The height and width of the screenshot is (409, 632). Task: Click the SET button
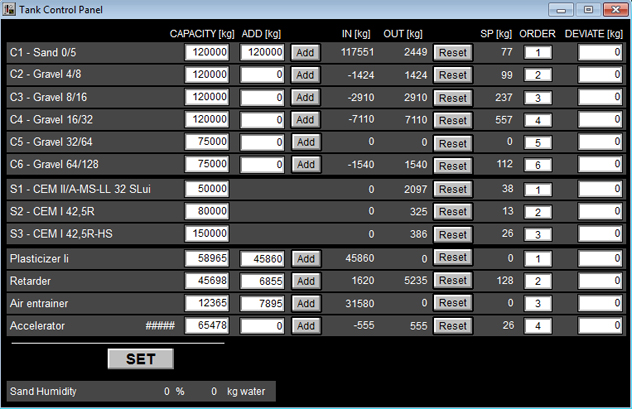point(141,359)
